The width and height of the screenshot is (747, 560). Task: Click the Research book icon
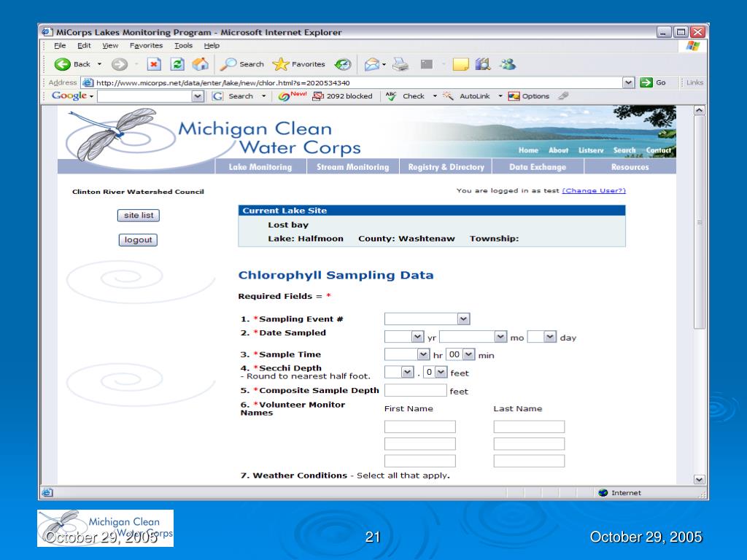pyautogui.click(x=483, y=64)
